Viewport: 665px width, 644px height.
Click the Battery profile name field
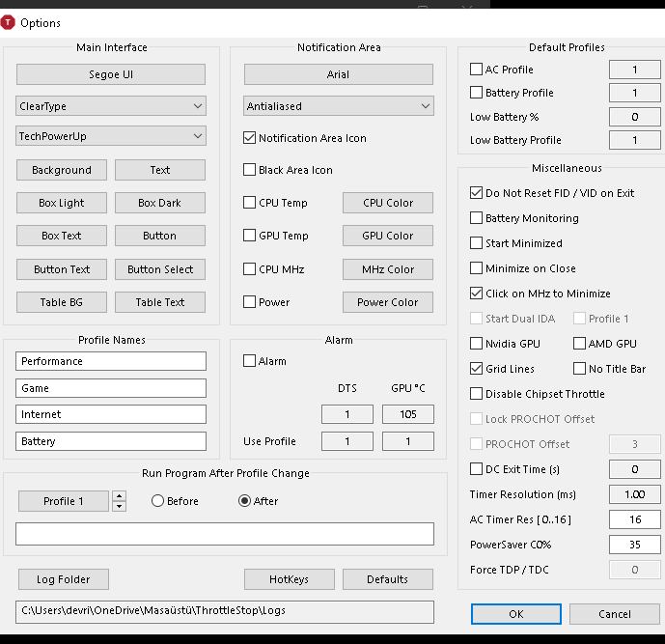point(111,441)
